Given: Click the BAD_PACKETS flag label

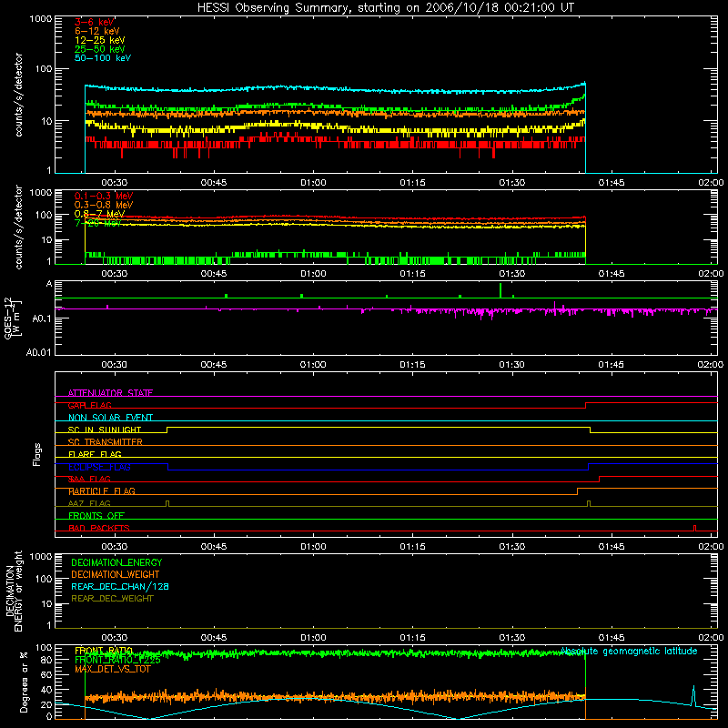Looking at the screenshot, I should tap(99, 528).
